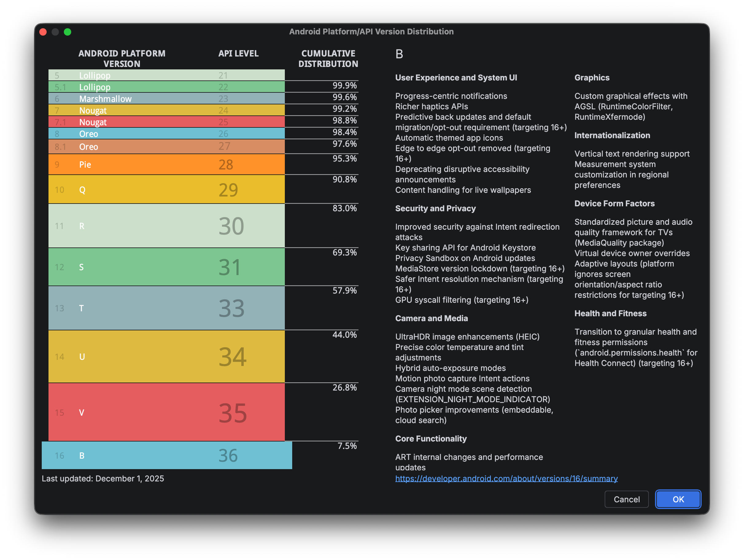The height and width of the screenshot is (560, 744).
Task: Click the Key sharing API for Android Keystore line
Action: click(466, 248)
